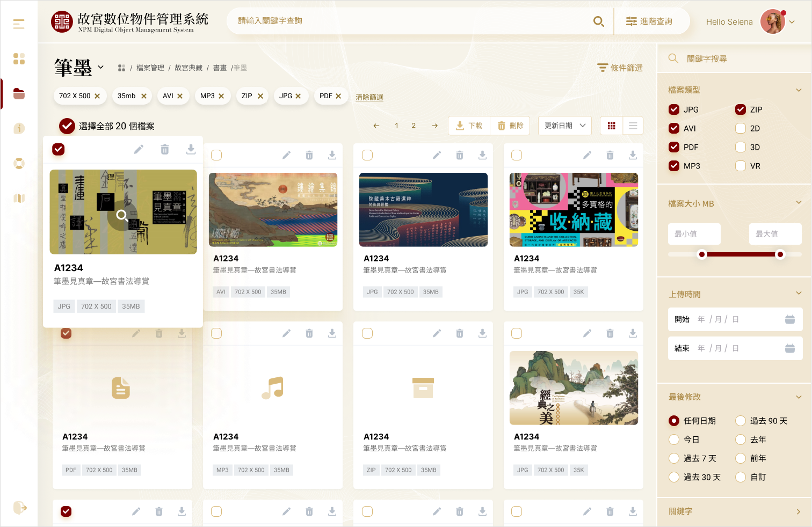Edit the AVI file card
This screenshot has width=812, height=527.
tap(286, 155)
